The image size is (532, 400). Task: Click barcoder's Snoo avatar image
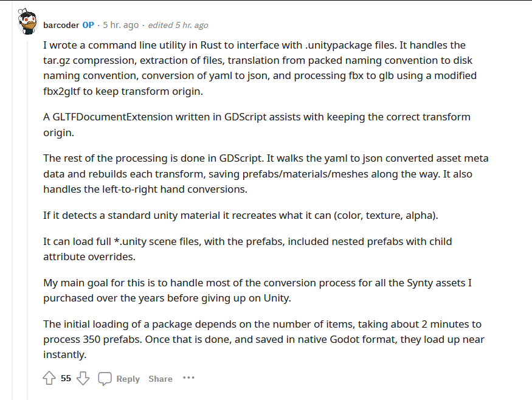[x=27, y=21]
